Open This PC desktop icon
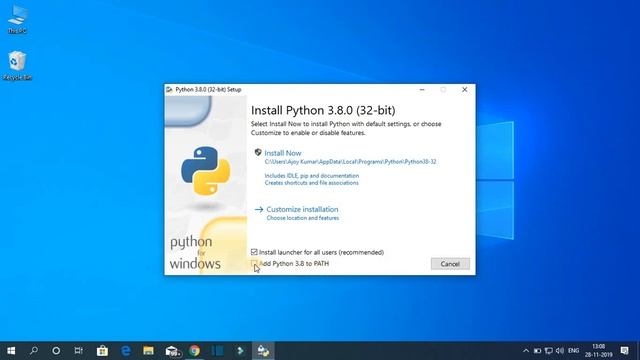Viewport: 640px width, 360px height. (17, 20)
